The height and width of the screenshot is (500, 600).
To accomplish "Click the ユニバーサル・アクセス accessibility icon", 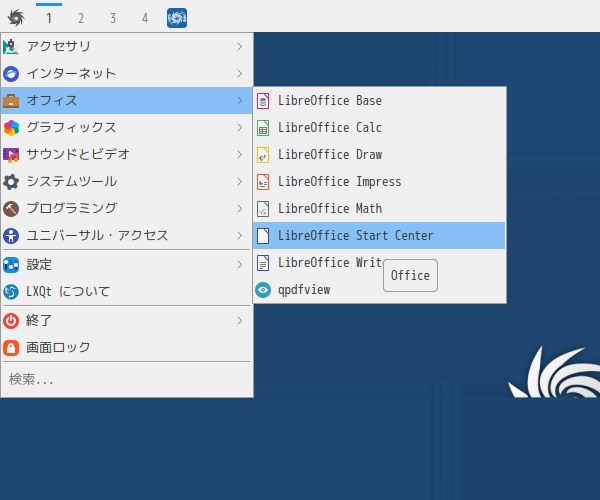I will coord(11,236).
